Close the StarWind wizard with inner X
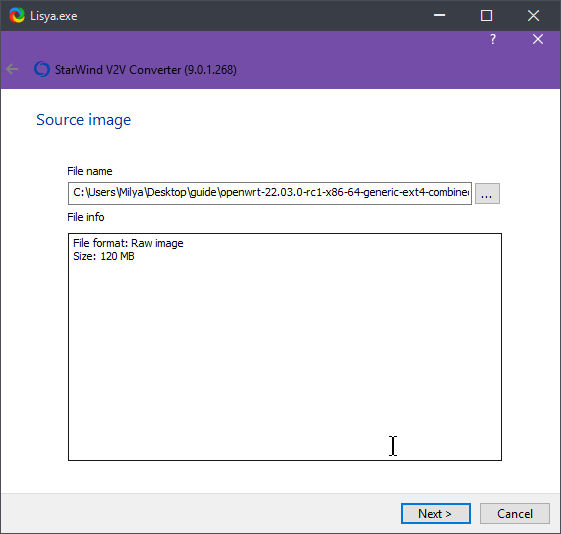561x534 pixels. click(x=538, y=39)
